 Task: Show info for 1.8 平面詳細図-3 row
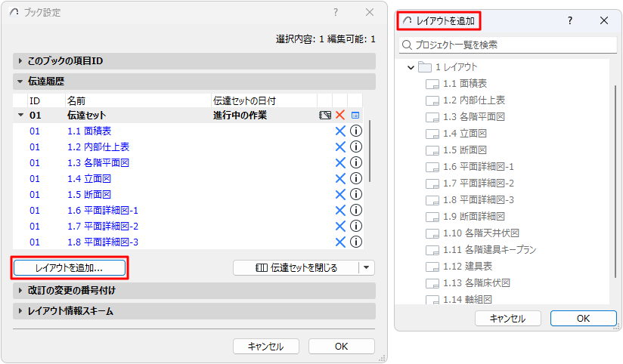pos(356,242)
